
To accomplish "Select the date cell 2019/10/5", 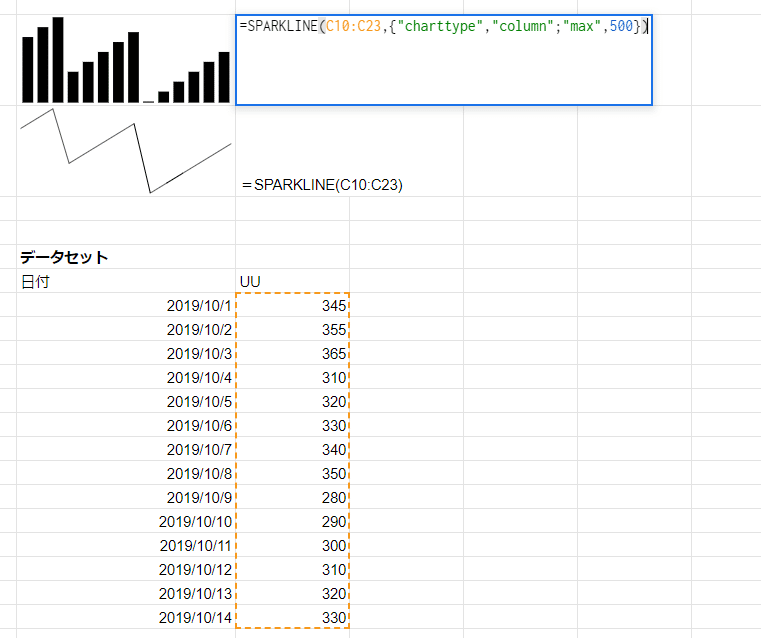I will coord(126,401).
